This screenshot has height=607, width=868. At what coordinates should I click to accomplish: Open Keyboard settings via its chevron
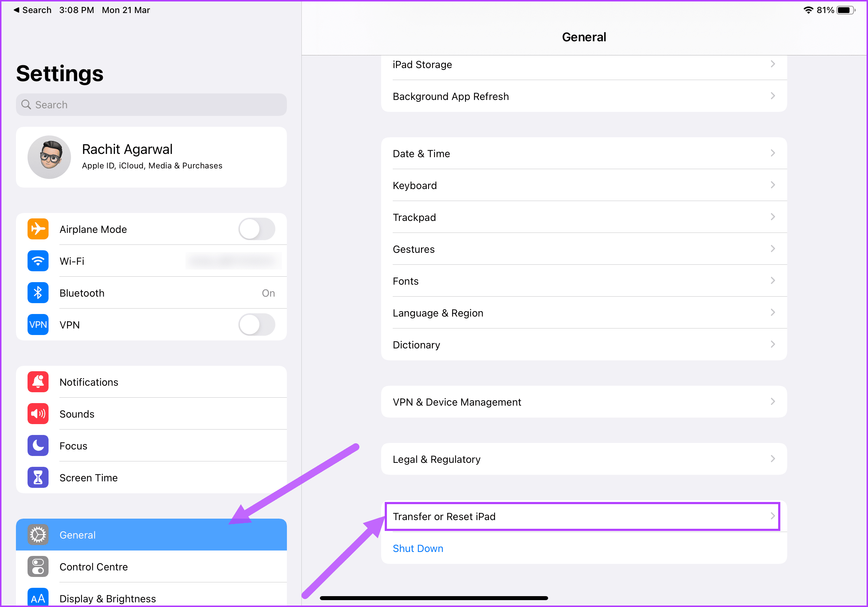click(x=773, y=185)
